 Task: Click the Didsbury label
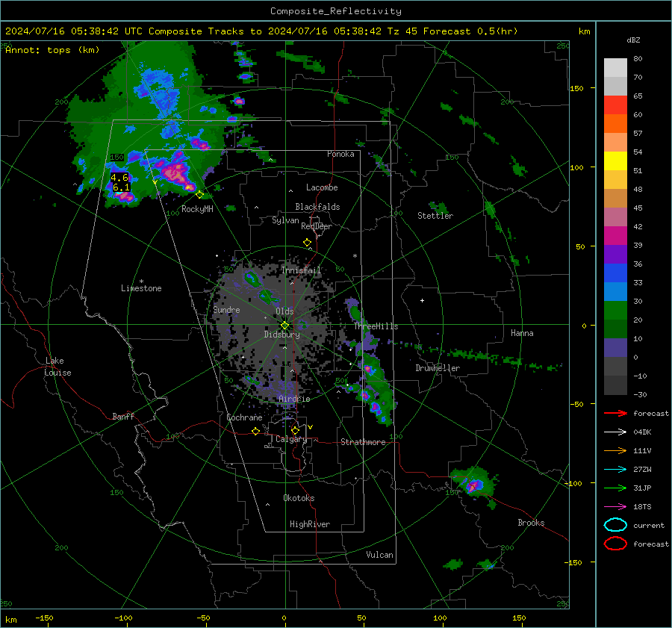281,335
